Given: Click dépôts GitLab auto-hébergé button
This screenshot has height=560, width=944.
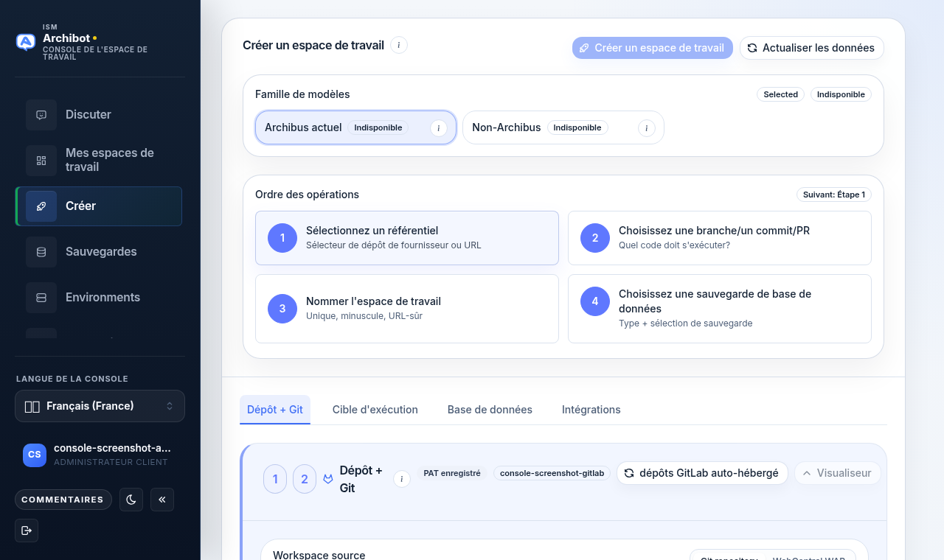Looking at the screenshot, I should (702, 473).
